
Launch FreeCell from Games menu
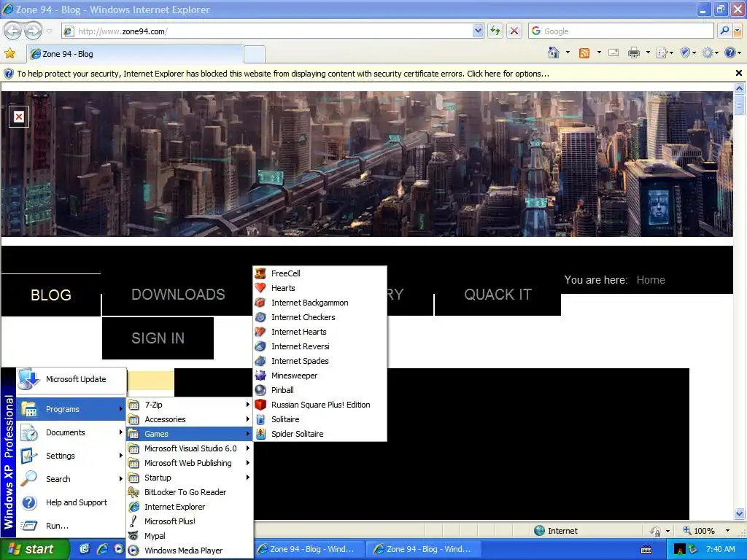coord(320,273)
